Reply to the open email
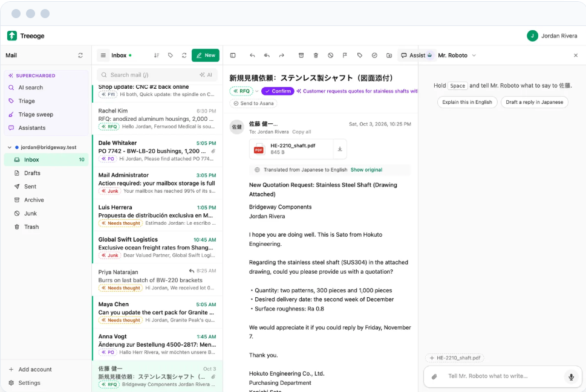 click(252, 55)
